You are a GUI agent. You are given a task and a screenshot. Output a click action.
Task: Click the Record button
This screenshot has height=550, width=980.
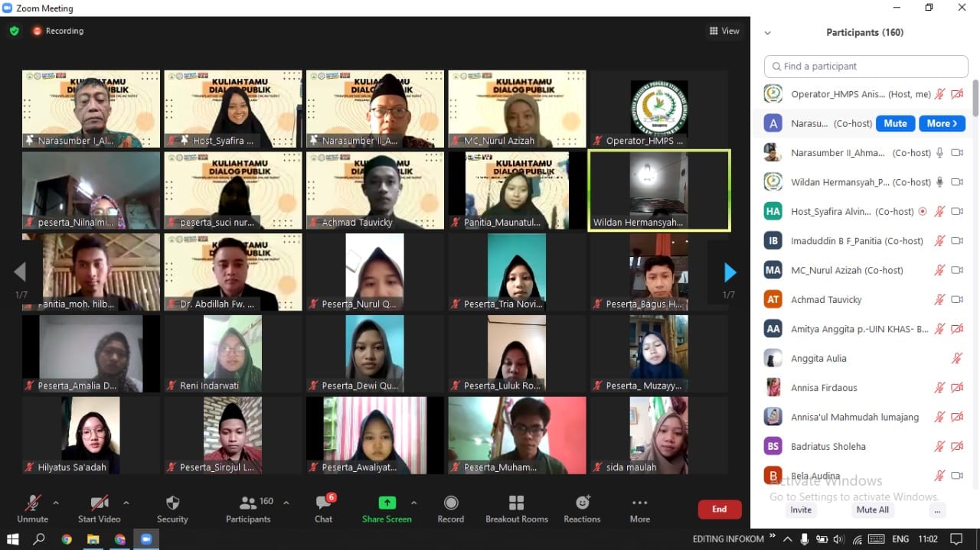click(x=451, y=509)
